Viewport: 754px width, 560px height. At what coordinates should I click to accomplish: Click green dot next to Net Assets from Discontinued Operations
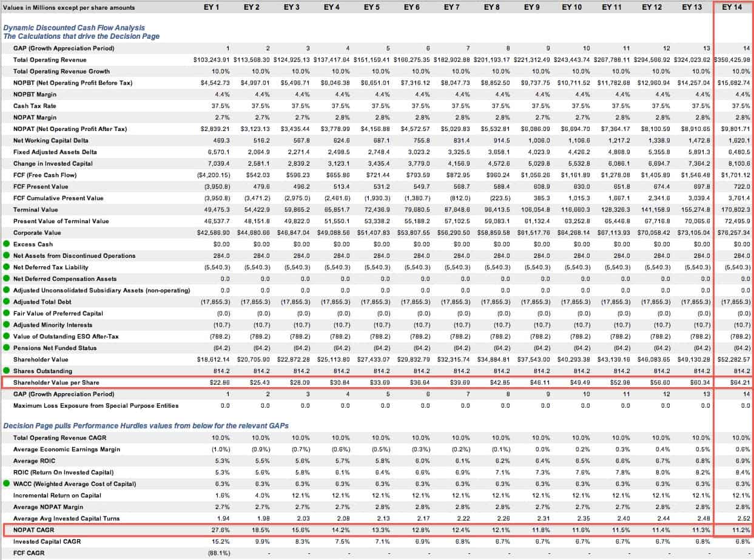pyautogui.click(x=6, y=255)
